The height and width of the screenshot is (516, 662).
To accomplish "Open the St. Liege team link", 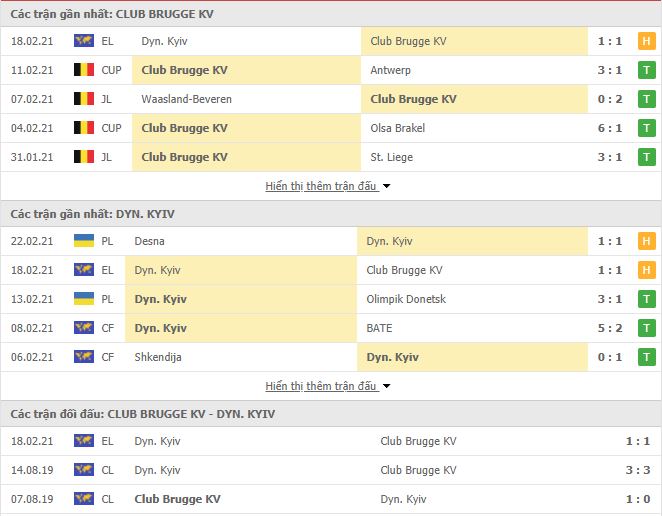I will [391, 157].
